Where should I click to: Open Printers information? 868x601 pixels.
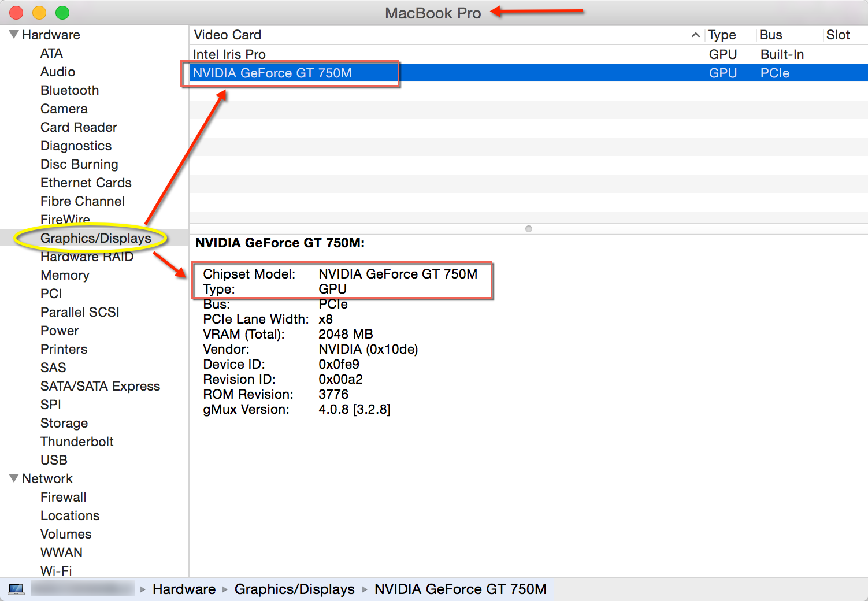point(64,349)
